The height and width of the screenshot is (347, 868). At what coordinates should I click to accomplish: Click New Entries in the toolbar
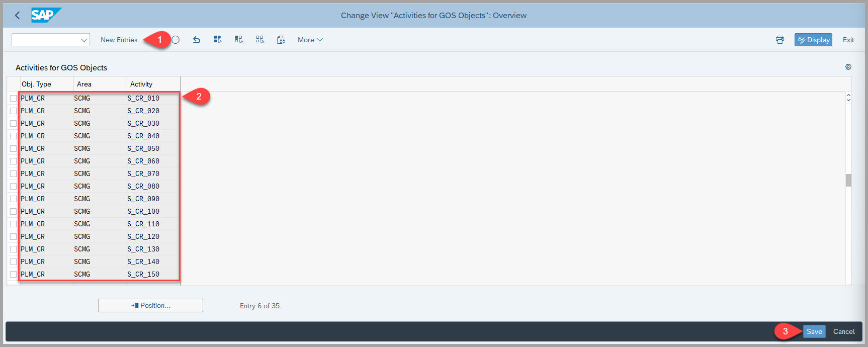119,40
